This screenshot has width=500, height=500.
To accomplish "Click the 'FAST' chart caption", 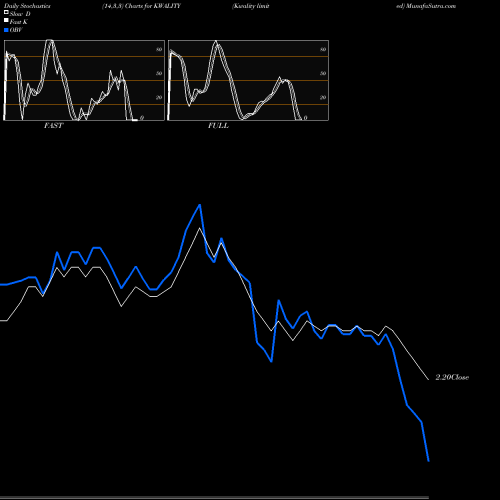I will [53, 126].
